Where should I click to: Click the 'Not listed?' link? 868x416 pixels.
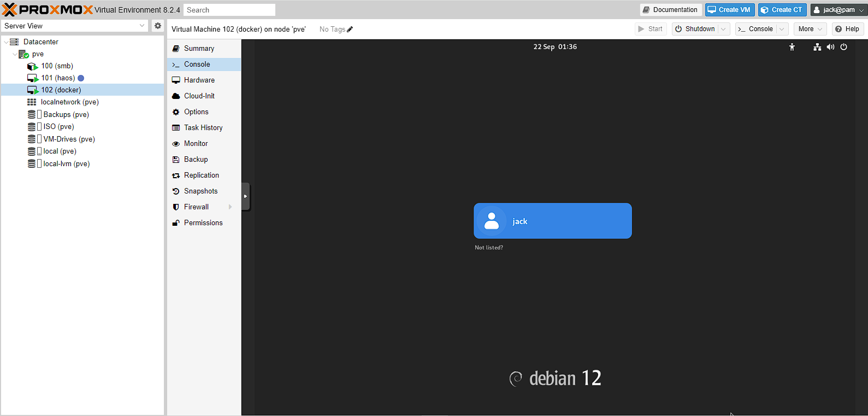pyautogui.click(x=489, y=248)
